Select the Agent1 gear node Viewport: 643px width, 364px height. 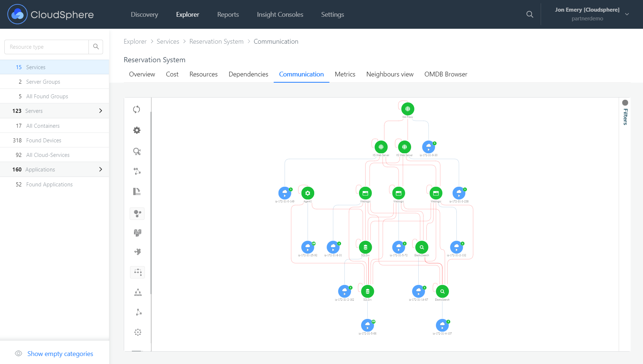click(308, 193)
